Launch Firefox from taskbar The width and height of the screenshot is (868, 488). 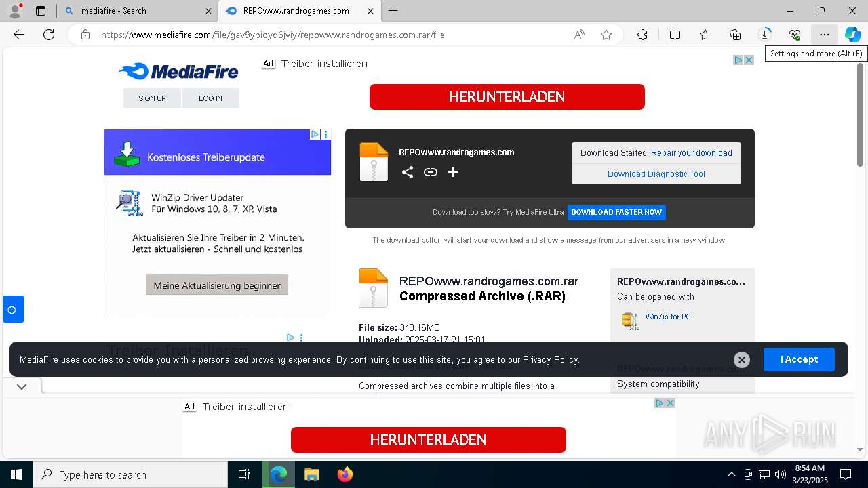coord(345,474)
